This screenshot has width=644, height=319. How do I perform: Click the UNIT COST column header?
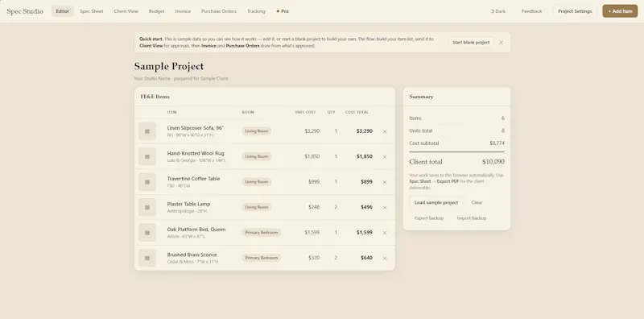click(305, 112)
